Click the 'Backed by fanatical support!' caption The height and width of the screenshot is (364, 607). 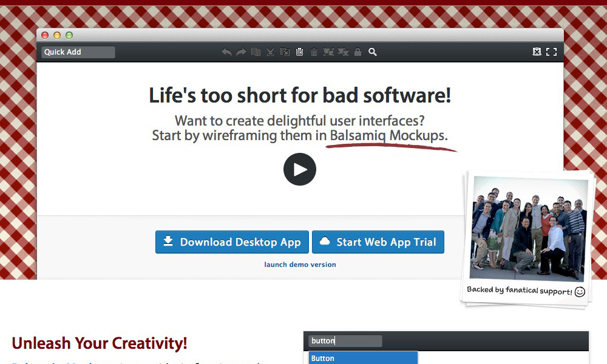(x=520, y=291)
